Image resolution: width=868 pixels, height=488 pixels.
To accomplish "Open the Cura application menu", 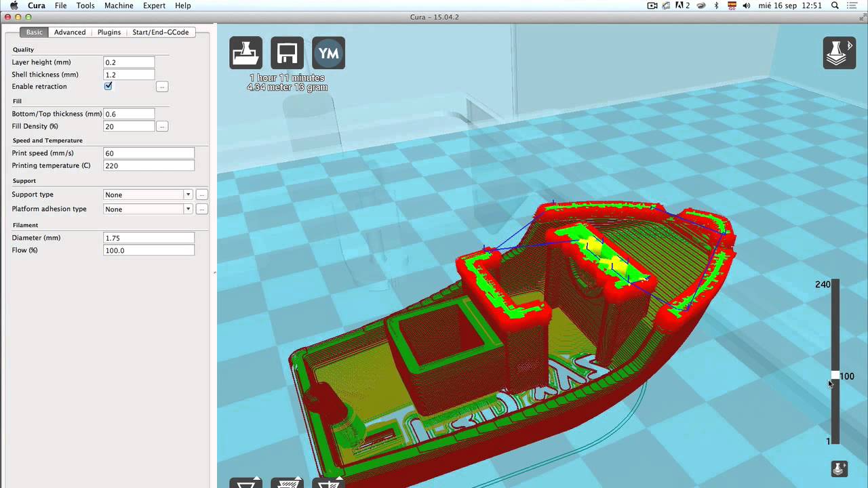I will tap(37, 5).
